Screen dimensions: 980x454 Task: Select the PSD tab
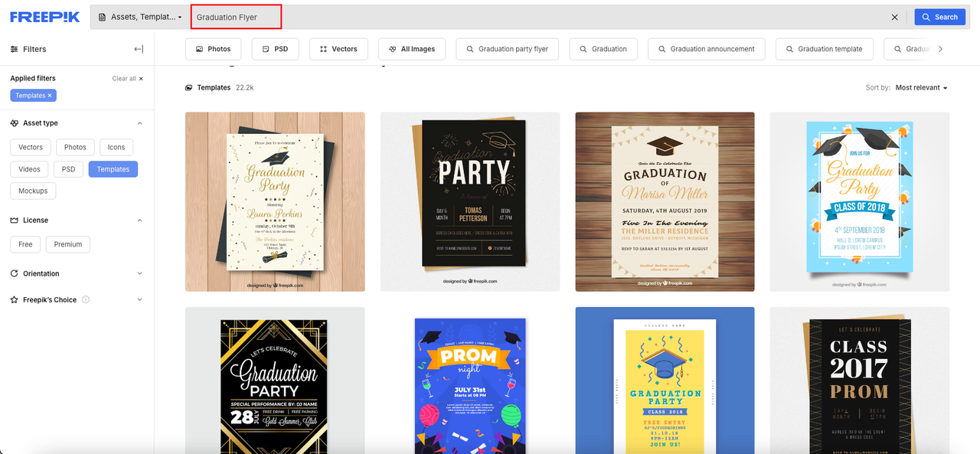click(275, 49)
